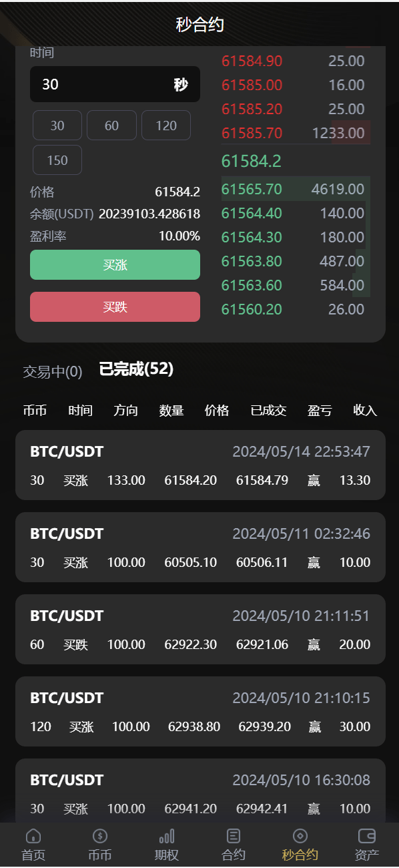This screenshot has width=399, height=868.
Task: Open the 期权 options chart icon
Action: click(167, 836)
